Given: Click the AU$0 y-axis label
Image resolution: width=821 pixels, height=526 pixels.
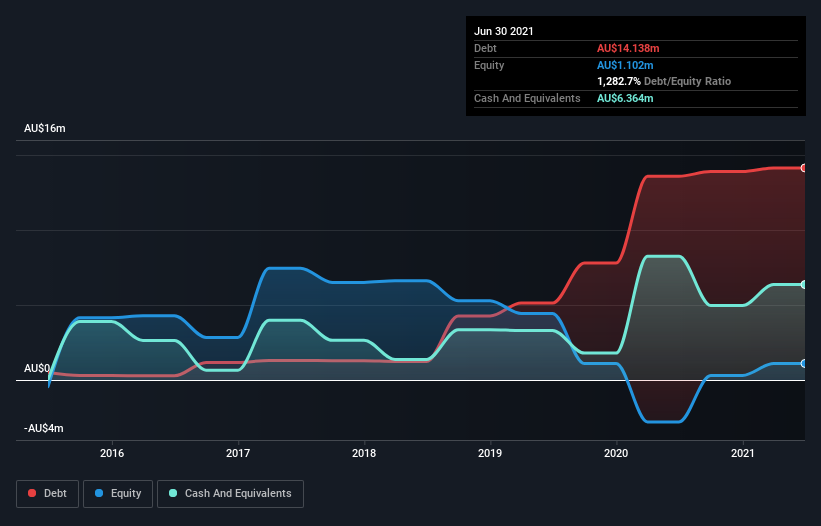Looking at the screenshot, I should tap(37, 368).
